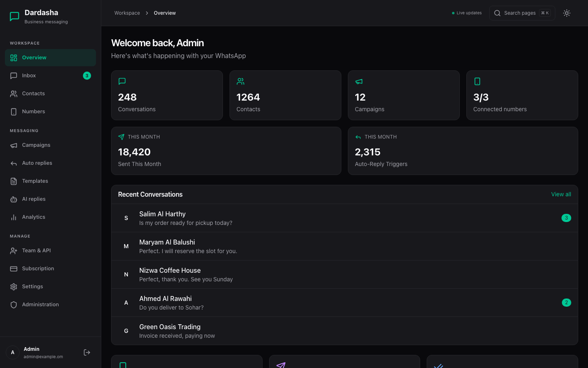The height and width of the screenshot is (368, 588).
Task: Click Green Oasis Trading avatar G
Action: click(126, 331)
